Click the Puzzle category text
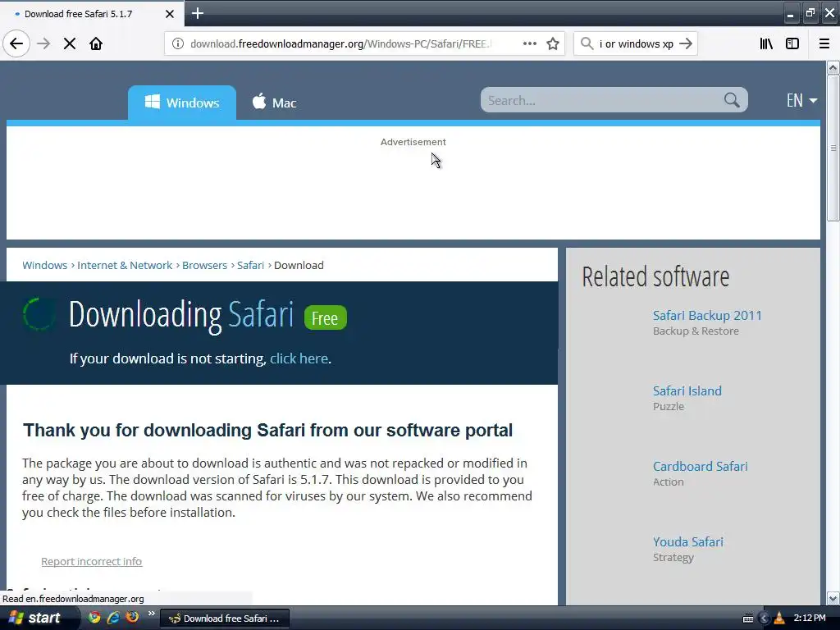This screenshot has height=630, width=840. pos(668,407)
